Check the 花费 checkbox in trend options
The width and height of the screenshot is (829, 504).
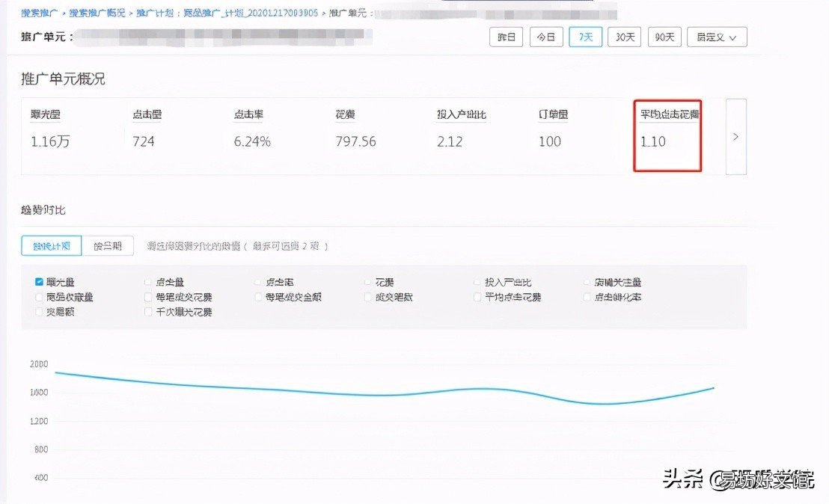tap(367, 282)
